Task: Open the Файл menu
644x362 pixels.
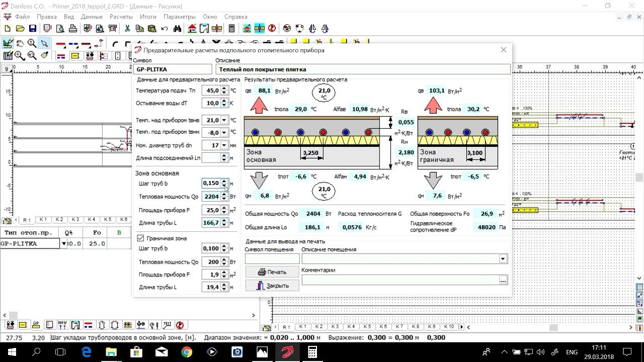Action: tap(22, 17)
